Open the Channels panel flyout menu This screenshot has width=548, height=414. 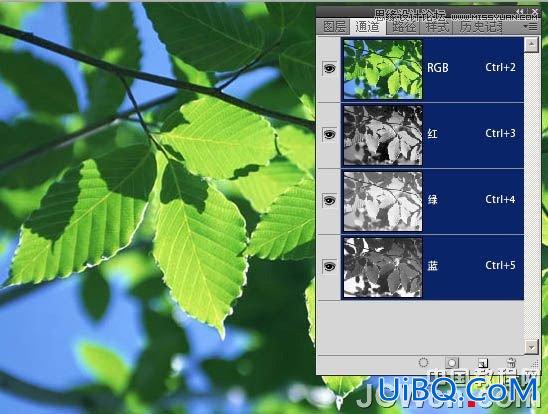531,27
